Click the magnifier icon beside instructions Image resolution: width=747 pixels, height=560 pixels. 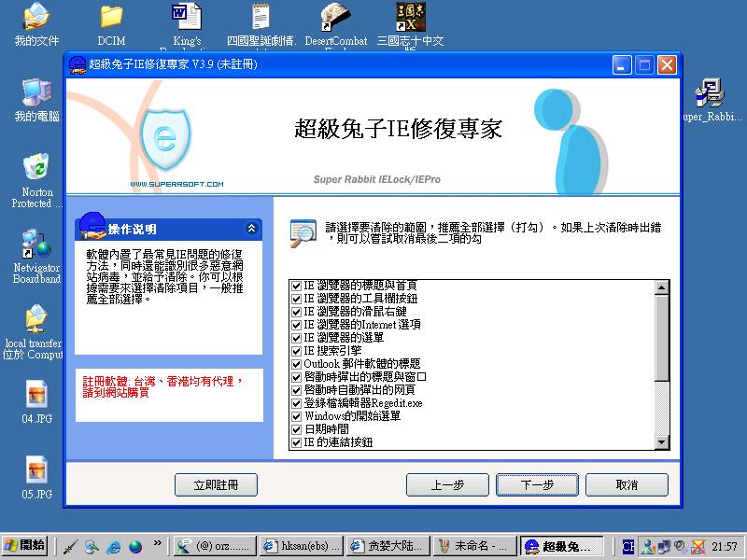click(303, 232)
